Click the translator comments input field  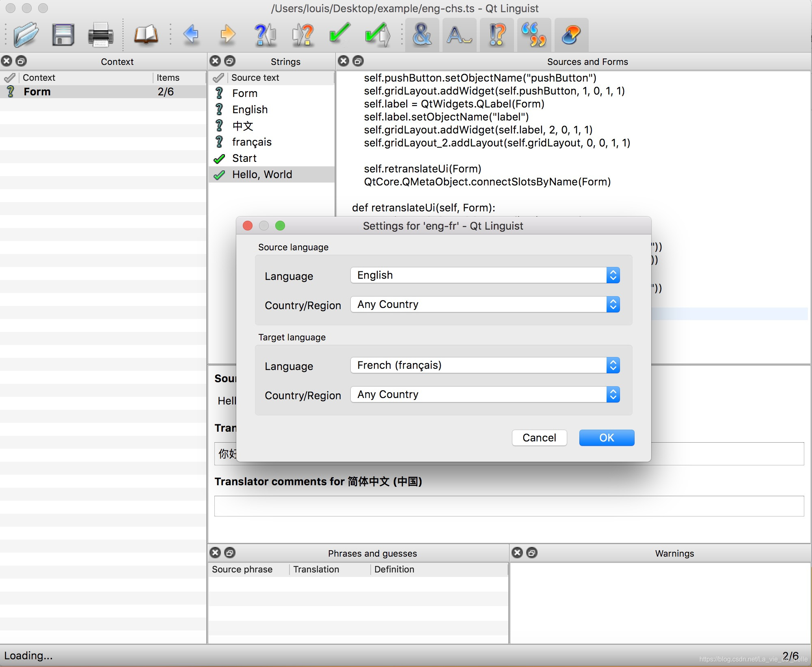point(509,506)
